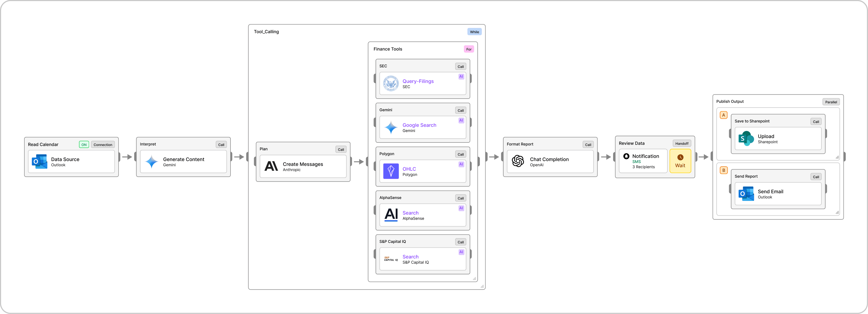Select branch A in Publish Output

[x=724, y=115]
